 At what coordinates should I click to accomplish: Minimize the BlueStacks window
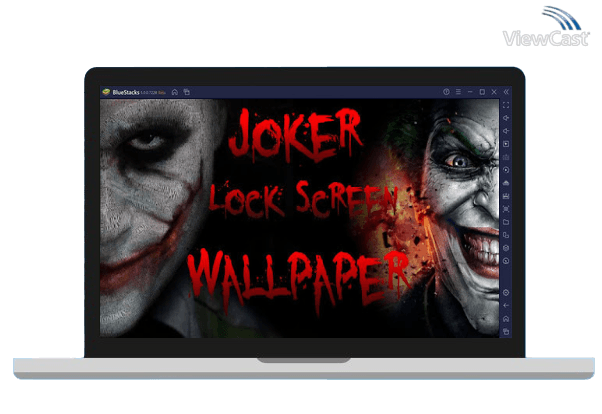pyautogui.click(x=470, y=92)
